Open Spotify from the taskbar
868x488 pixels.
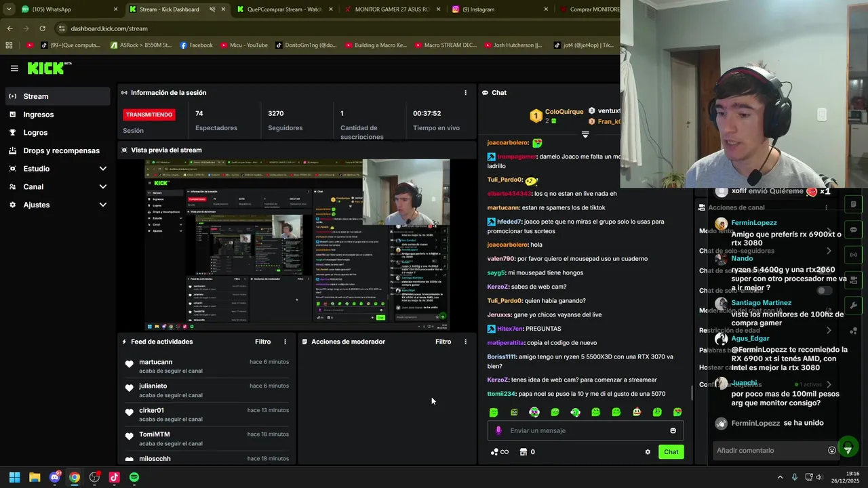click(x=134, y=477)
